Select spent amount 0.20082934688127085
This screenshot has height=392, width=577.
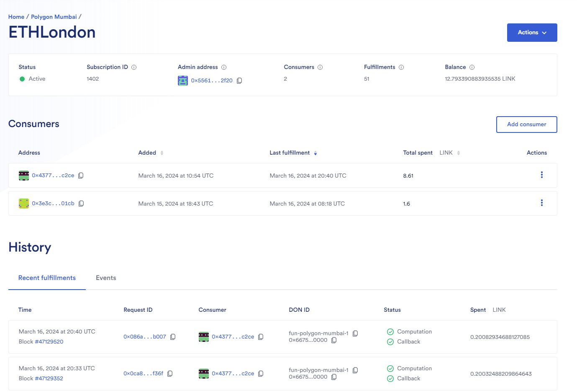point(500,337)
